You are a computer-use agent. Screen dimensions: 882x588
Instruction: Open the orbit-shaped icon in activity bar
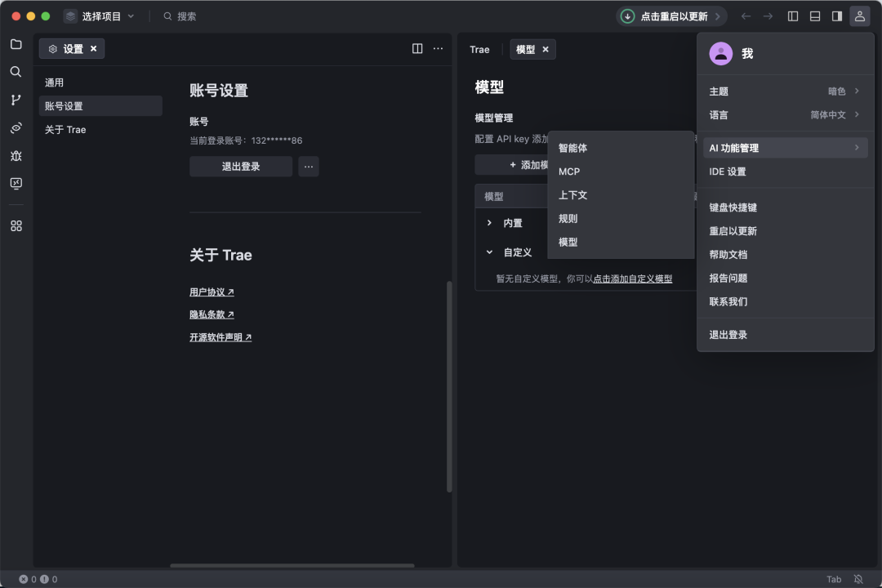(16, 127)
